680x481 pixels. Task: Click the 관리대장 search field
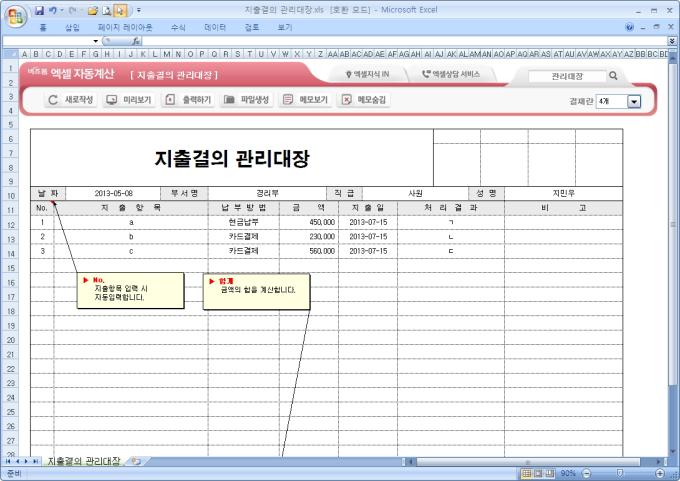point(567,76)
